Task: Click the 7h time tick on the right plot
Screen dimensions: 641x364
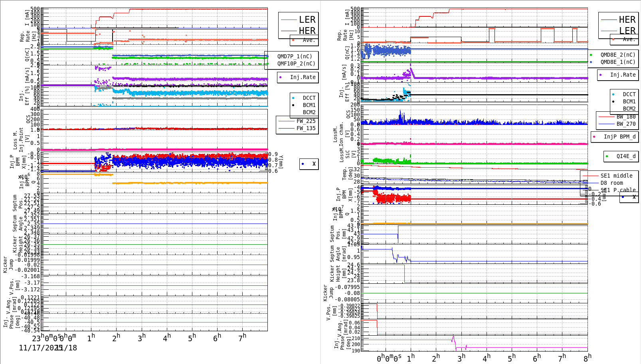Action: (x=562, y=358)
